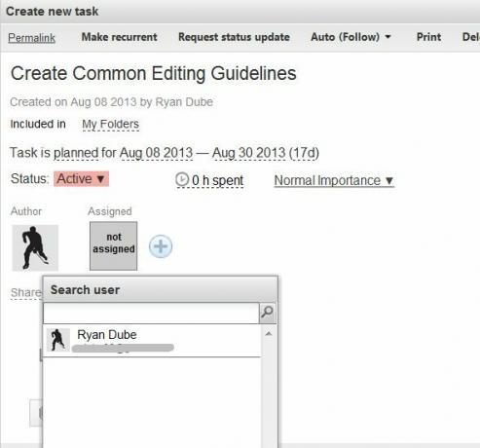Click the plus icon to add assignee
Viewport: 480px width, 448px height.
pyautogui.click(x=161, y=246)
